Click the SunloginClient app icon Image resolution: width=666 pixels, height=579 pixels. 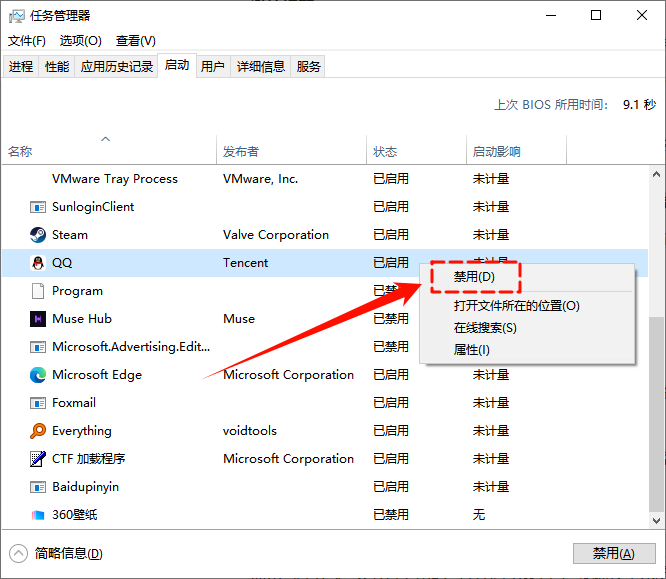coord(38,207)
